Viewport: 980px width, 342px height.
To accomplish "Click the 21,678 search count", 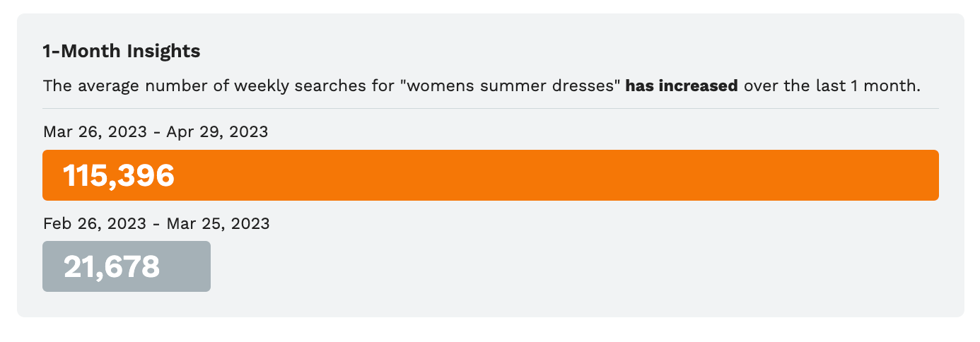I will (112, 266).
